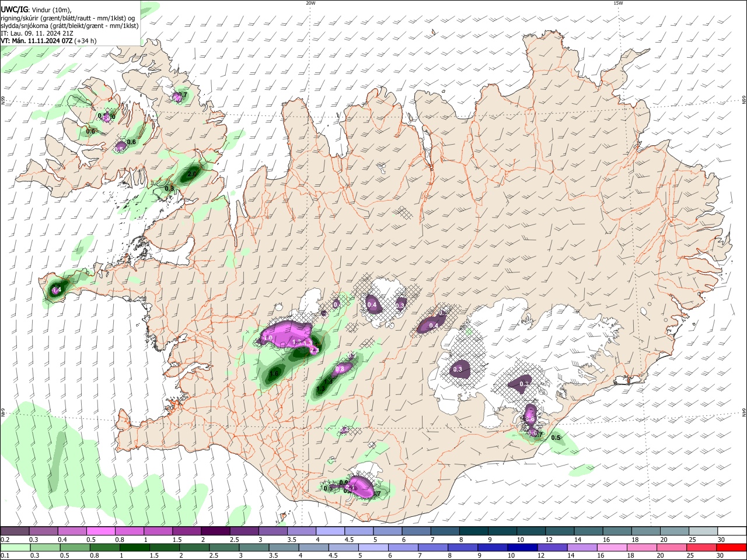Click the 1.0 label on large pink snow area
747x560 pixels.
tap(268, 338)
